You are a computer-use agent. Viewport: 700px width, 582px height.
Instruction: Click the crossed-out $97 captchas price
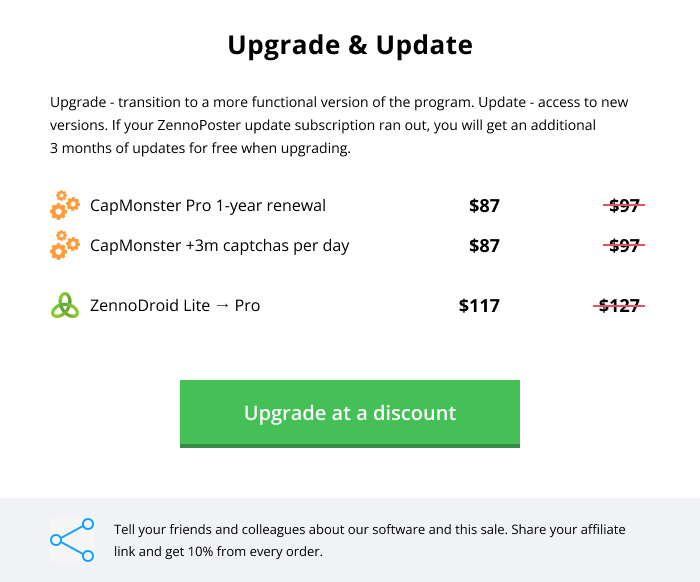point(624,245)
